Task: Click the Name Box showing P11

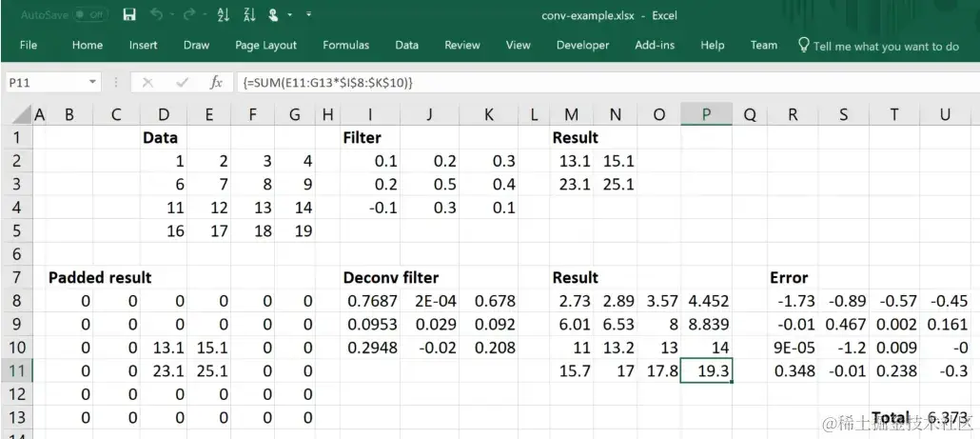Action: click(45, 82)
